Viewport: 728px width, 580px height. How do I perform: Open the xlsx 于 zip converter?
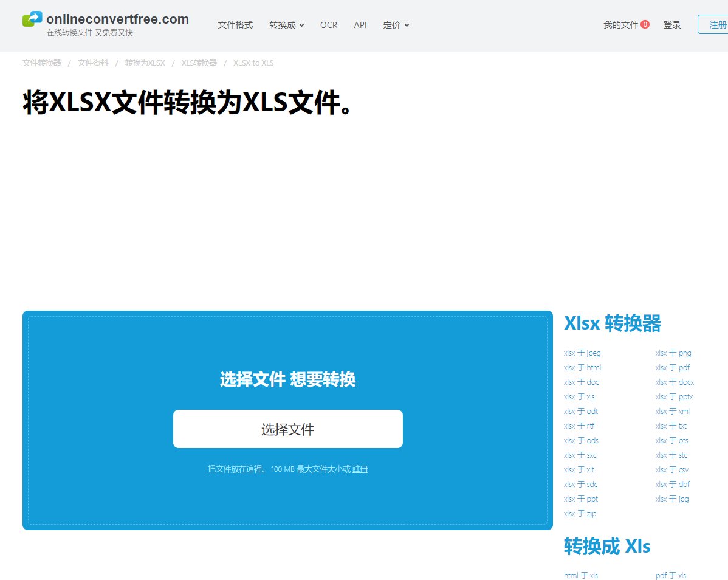[580, 513]
